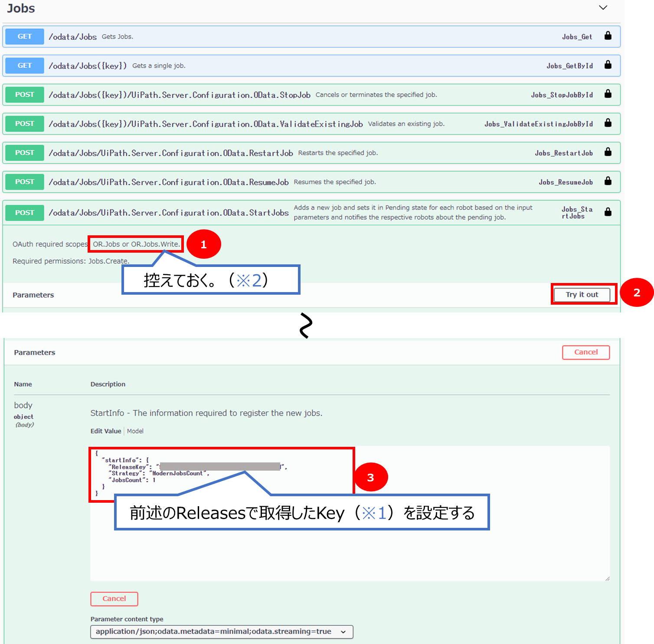Click the Jobs_ResumeJob operation ID text
The image size is (654, 644).
(566, 182)
